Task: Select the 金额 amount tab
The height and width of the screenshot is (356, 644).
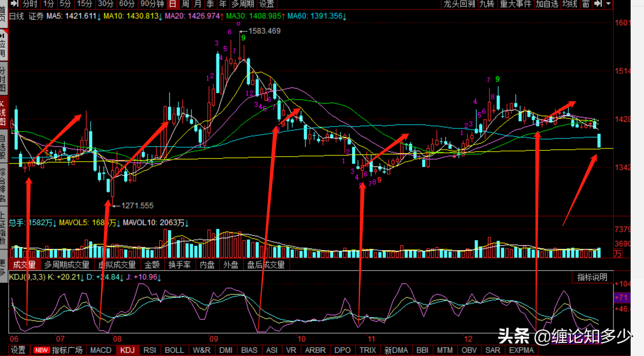Action: click(x=152, y=265)
